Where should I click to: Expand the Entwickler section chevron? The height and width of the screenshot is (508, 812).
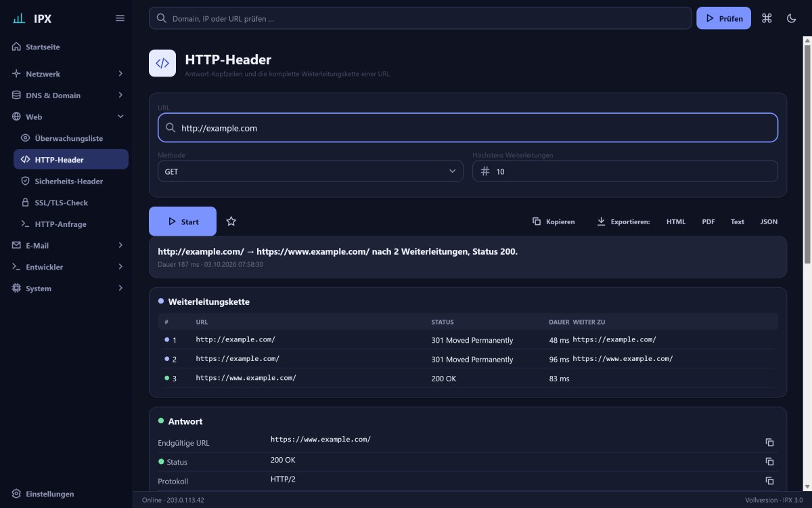click(120, 267)
